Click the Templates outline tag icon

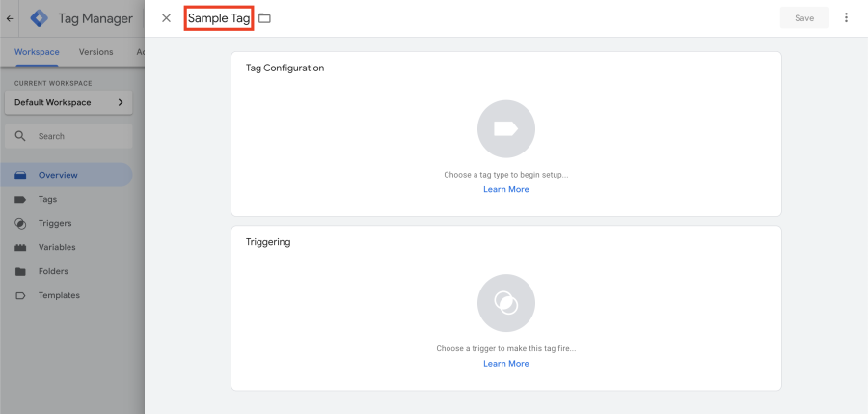coord(20,295)
